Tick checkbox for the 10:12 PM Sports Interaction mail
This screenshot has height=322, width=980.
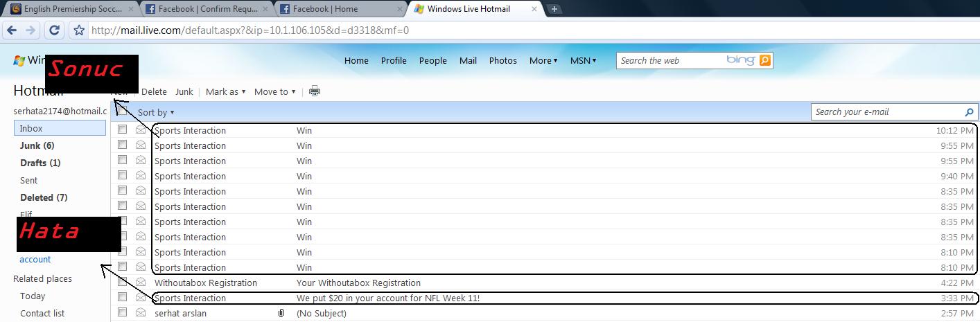(x=122, y=129)
